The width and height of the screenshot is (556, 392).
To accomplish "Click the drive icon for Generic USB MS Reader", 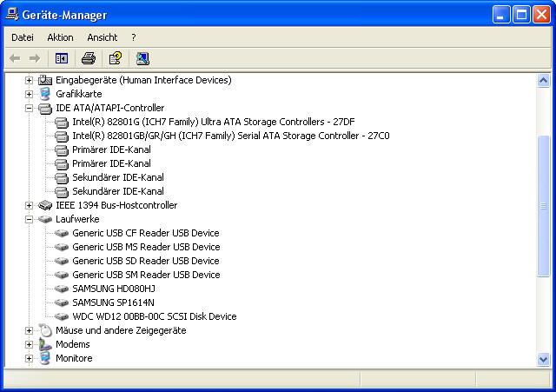I will (x=62, y=247).
